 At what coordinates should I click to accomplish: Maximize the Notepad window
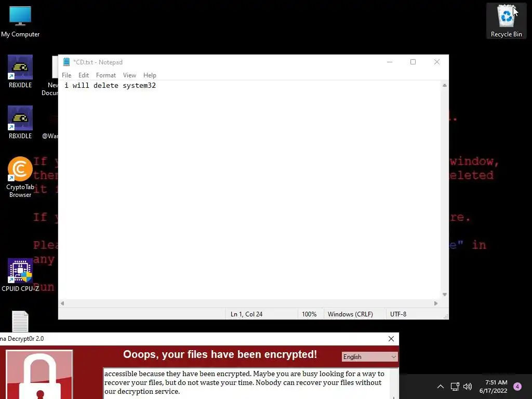coord(413,62)
